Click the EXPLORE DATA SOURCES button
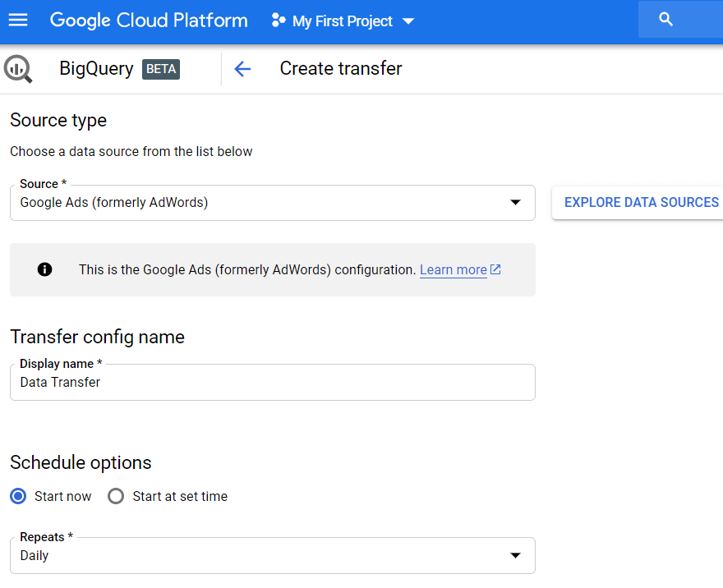Screen dimensions: 723x588 [641, 203]
